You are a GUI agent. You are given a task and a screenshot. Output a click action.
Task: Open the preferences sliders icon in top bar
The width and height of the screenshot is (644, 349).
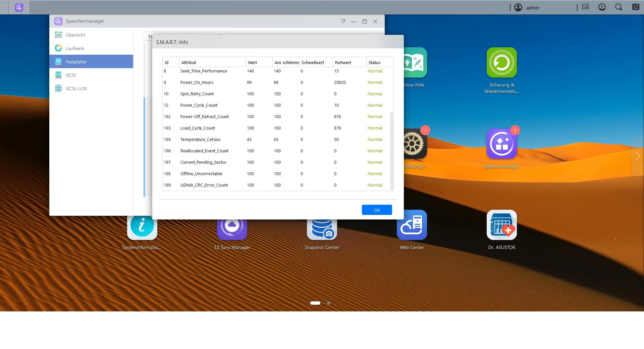pyautogui.click(x=636, y=7)
